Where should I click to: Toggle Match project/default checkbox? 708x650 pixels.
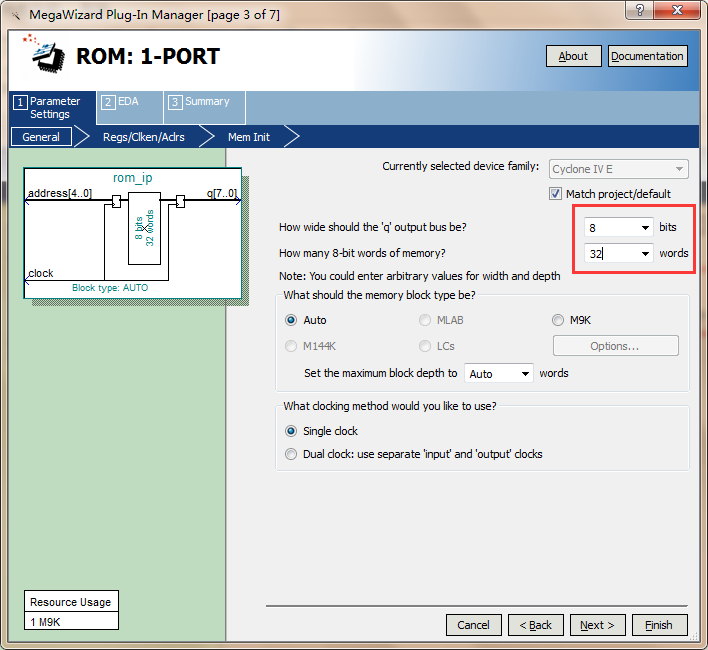click(555, 194)
